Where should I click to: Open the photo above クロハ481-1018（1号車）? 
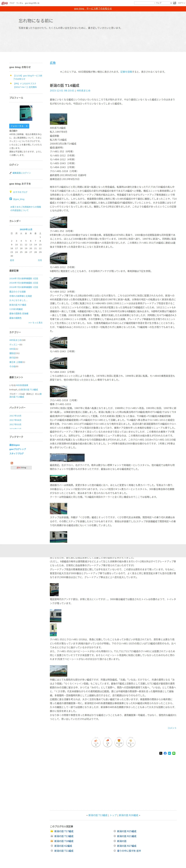(58, 392)
